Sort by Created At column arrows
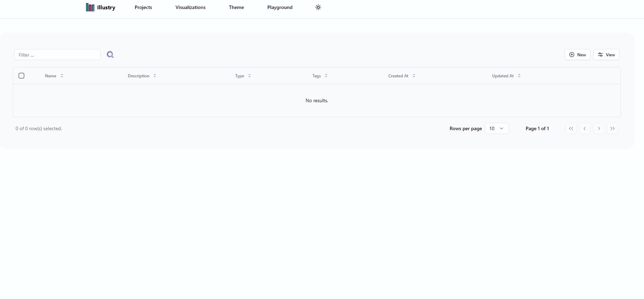 (414, 76)
